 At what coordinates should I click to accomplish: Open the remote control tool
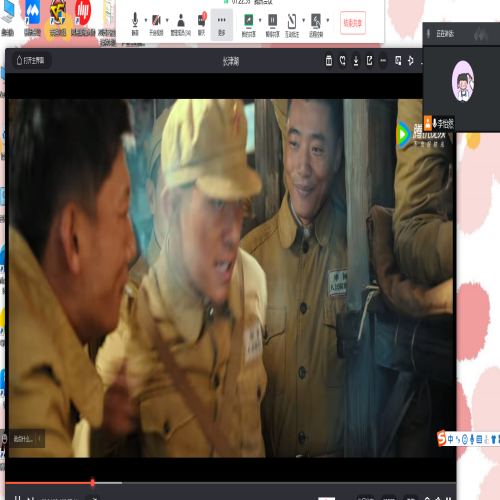coord(316,25)
